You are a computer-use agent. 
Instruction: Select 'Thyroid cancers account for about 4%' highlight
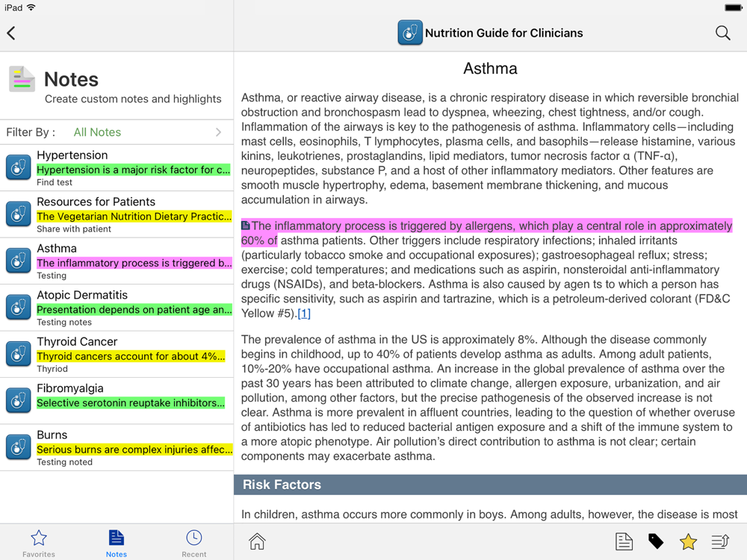pyautogui.click(x=131, y=357)
